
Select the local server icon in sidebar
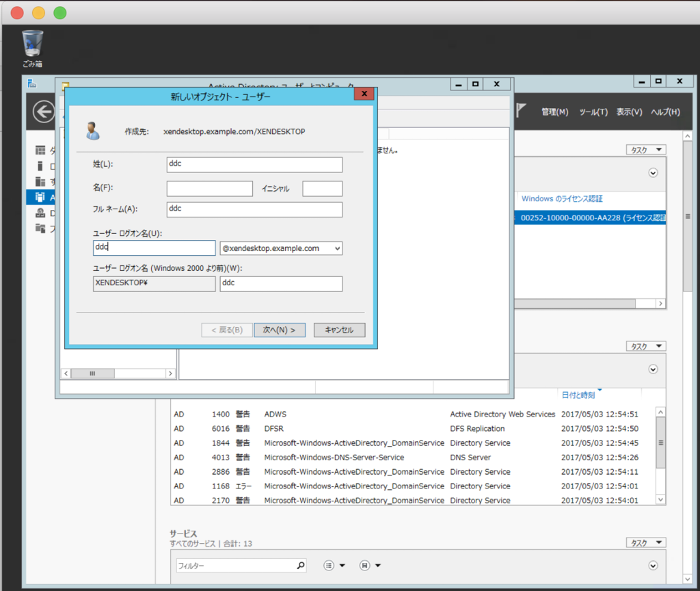pos(40,166)
